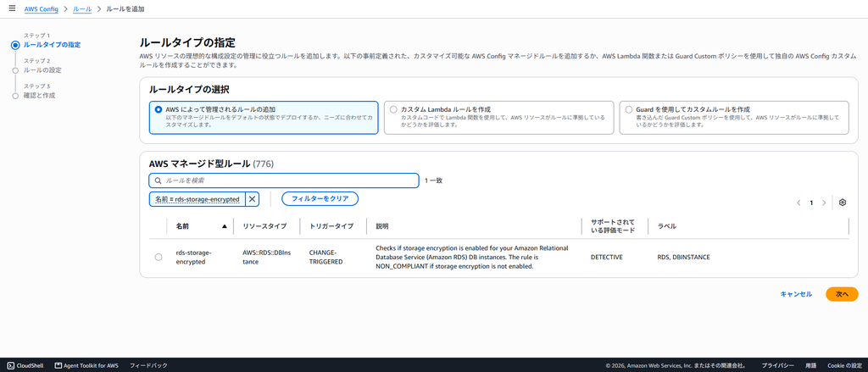Focus the ルールを検索 search field
Viewport: 868px width, 372px height.
(x=284, y=180)
